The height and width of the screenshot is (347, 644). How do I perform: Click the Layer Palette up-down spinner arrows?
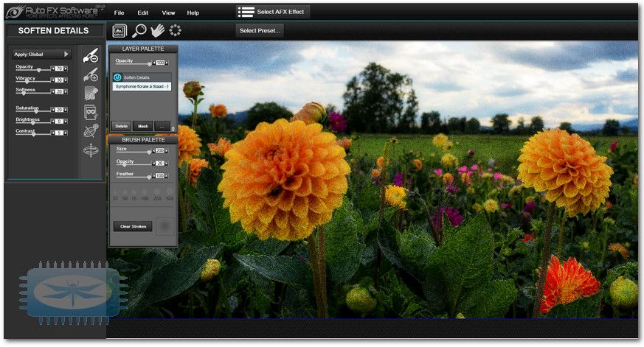coord(173,129)
